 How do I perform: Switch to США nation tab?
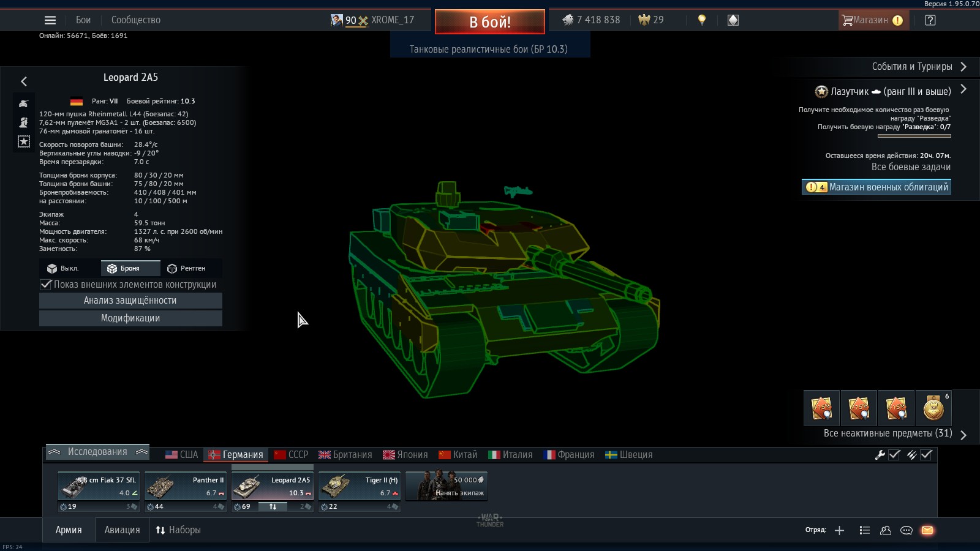[x=182, y=455]
